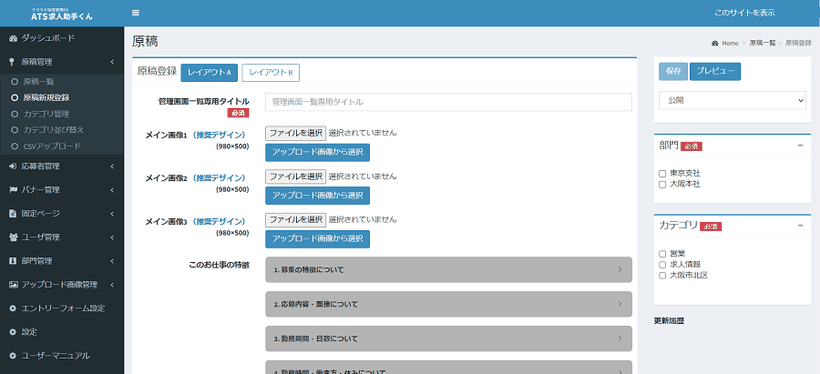Expand the ユーザ管理 sidebar menu
The image size is (820, 374).
(x=62, y=237)
